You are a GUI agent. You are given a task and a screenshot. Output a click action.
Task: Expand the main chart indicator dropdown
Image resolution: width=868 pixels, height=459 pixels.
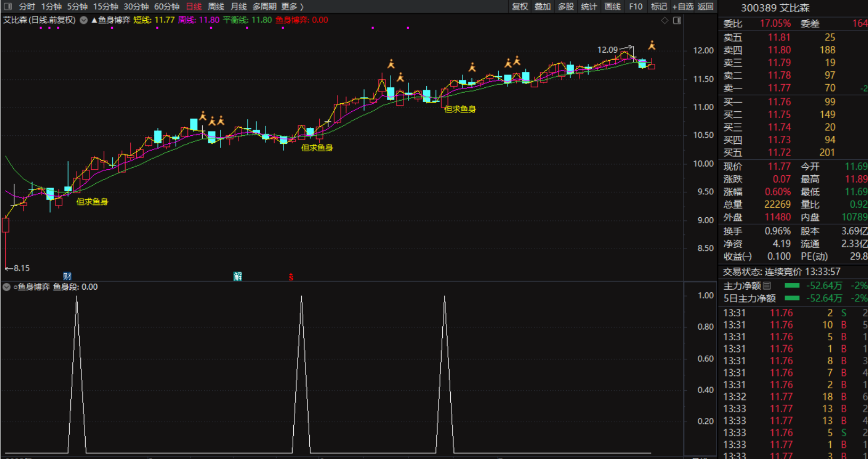click(x=84, y=20)
